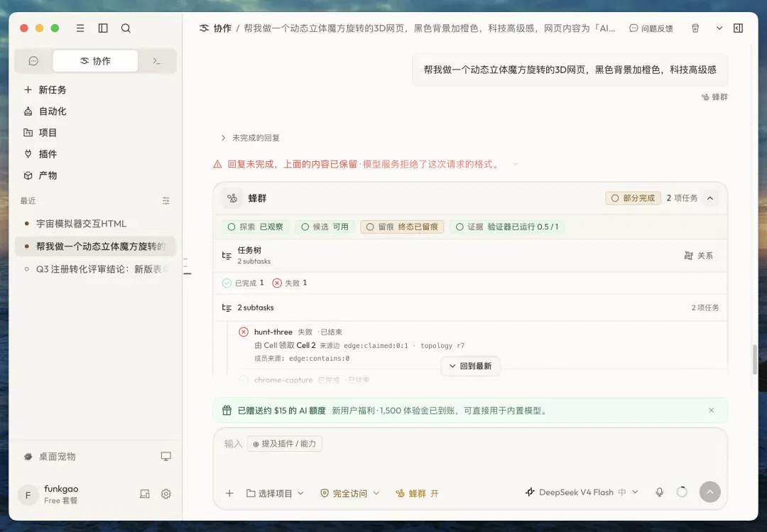Screen dimensions: 767x532
Task: Open filter settings icon beside 最近
Action: (x=165, y=201)
